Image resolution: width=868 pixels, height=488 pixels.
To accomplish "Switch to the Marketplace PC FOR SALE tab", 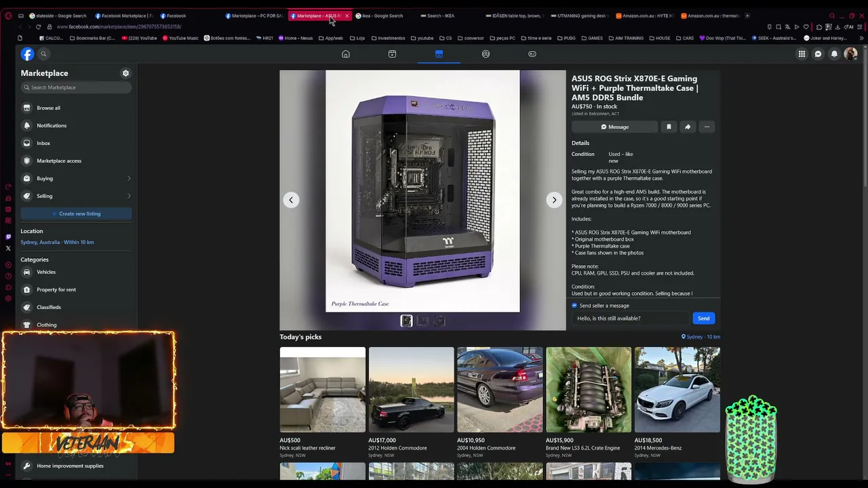I will [255, 16].
